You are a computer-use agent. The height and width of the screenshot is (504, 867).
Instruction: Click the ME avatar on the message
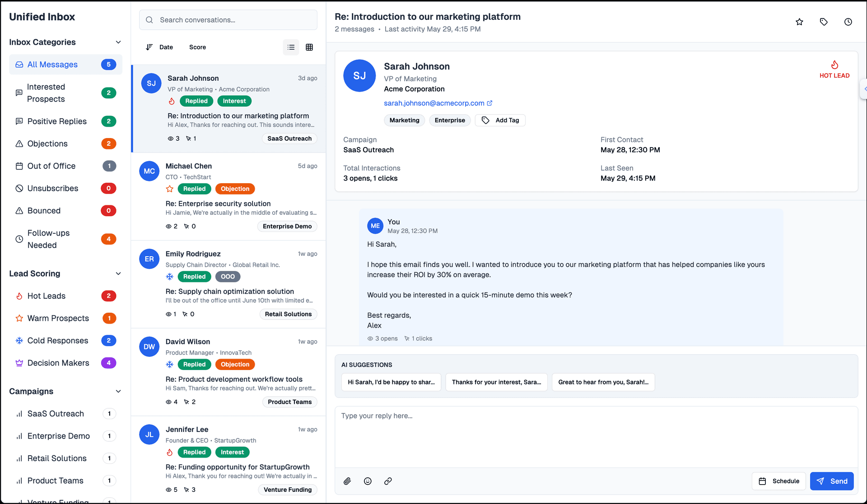tap(375, 226)
